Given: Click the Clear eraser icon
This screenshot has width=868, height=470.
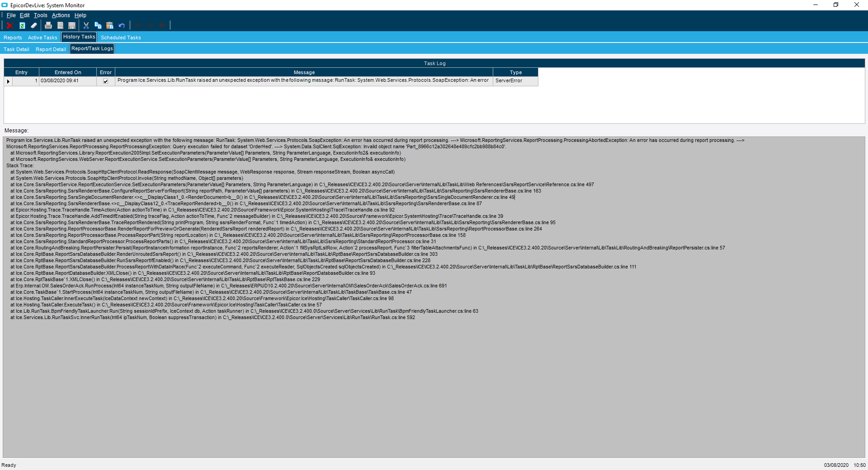Looking at the screenshot, I should tap(34, 25).
